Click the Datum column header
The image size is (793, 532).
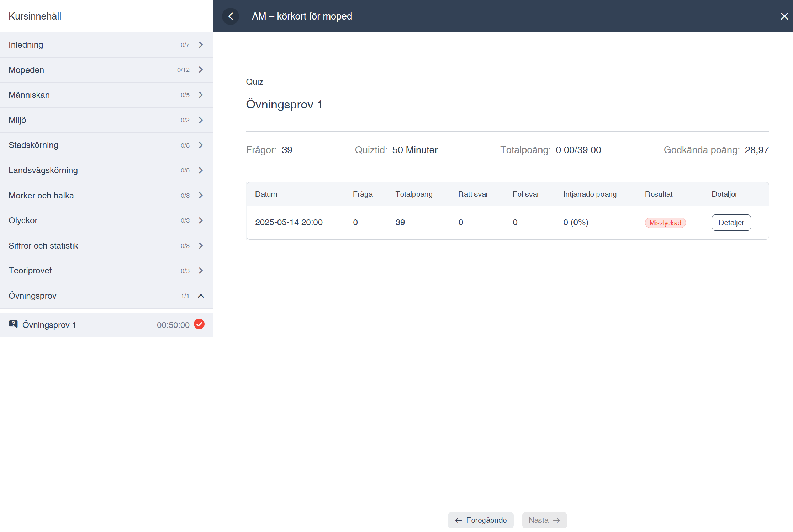266,194
